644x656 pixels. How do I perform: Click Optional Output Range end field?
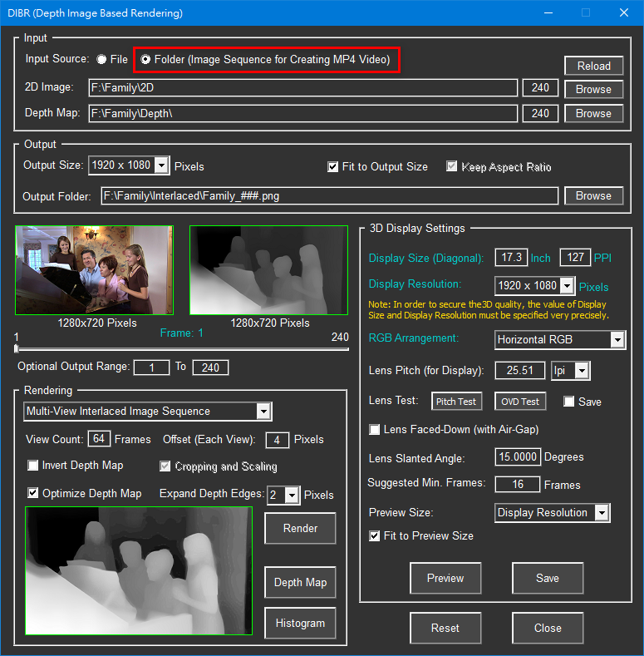210,367
